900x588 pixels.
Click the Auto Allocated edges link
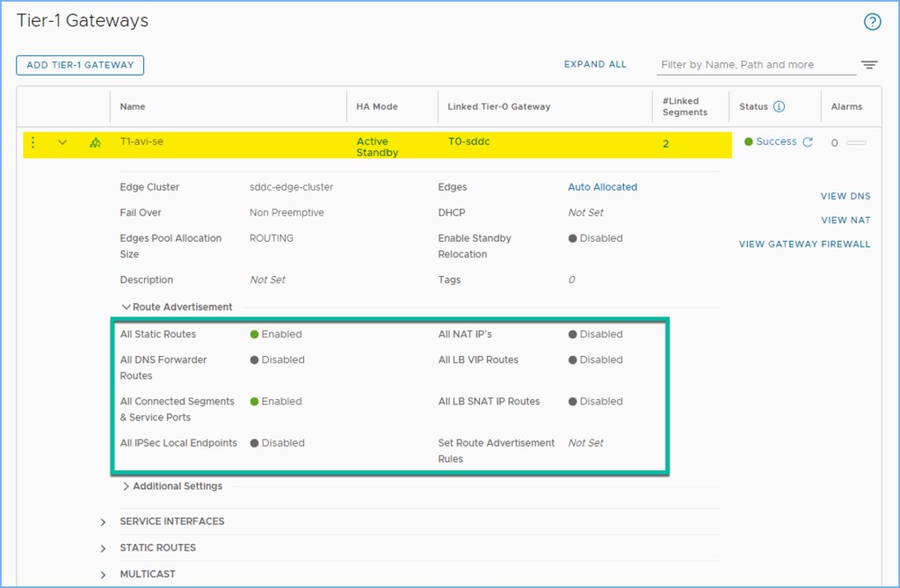(x=602, y=187)
